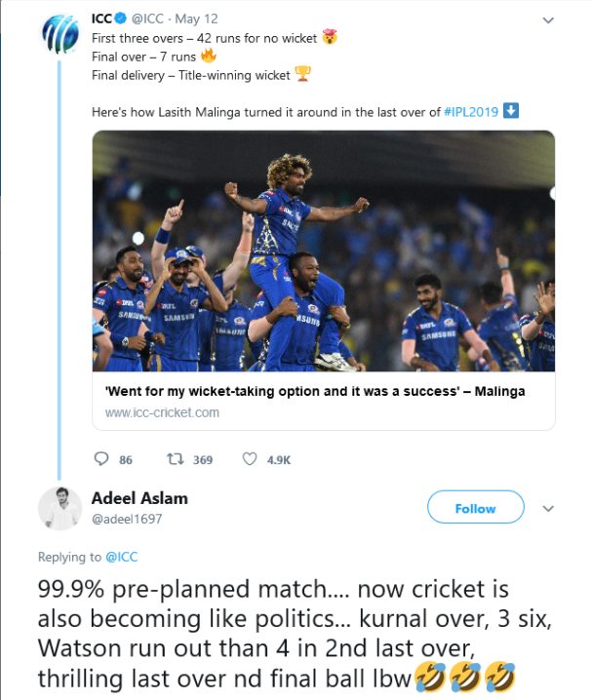
Task: Open options chevron beside Follow button
Action: pyautogui.click(x=548, y=509)
